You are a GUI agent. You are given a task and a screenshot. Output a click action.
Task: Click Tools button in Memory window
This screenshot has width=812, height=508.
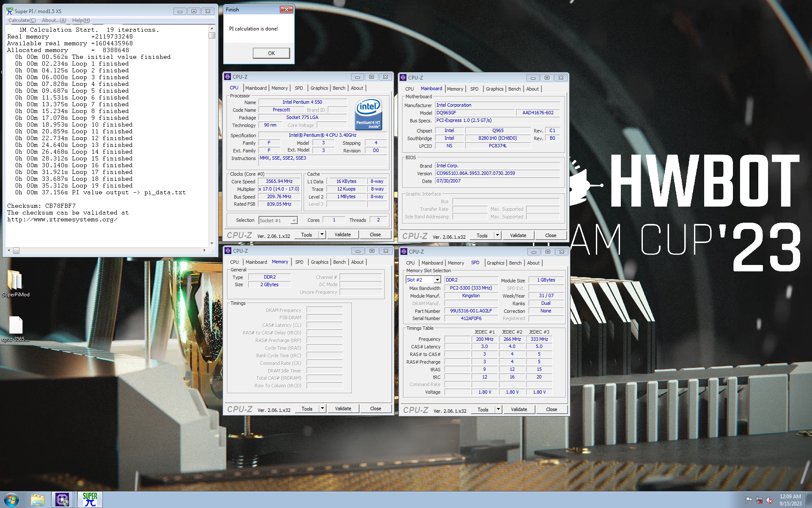(x=307, y=409)
